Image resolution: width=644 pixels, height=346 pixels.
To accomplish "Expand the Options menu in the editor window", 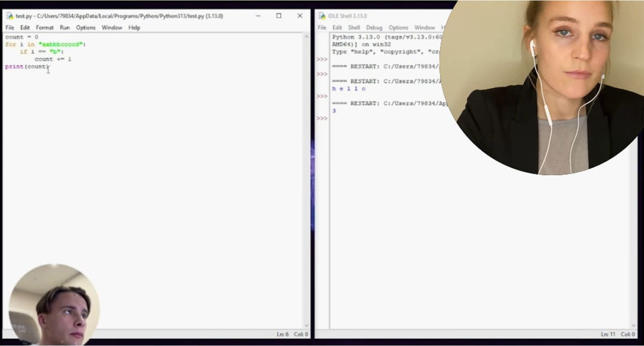I will coord(85,28).
